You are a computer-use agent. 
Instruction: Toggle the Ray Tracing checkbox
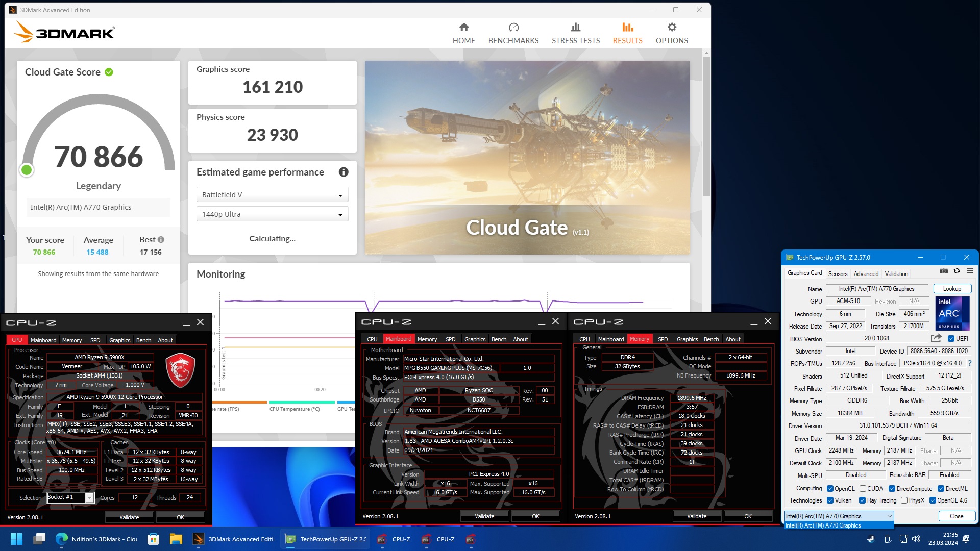tap(862, 500)
